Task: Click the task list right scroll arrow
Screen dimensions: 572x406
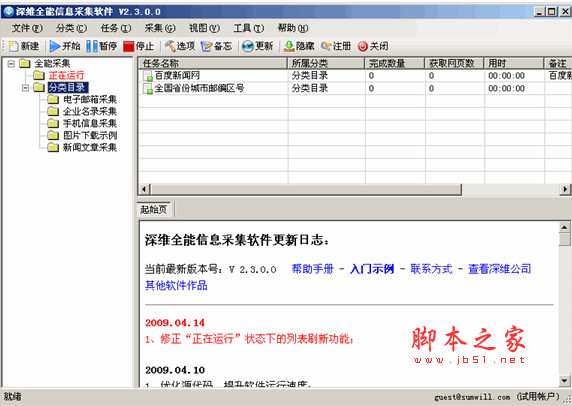Action: click(565, 189)
